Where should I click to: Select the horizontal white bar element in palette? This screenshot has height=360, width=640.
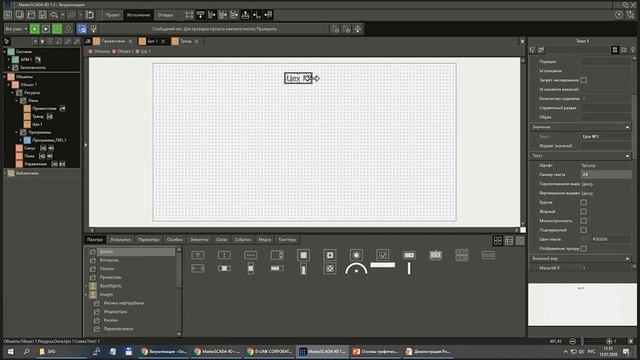pyautogui.click(x=382, y=265)
